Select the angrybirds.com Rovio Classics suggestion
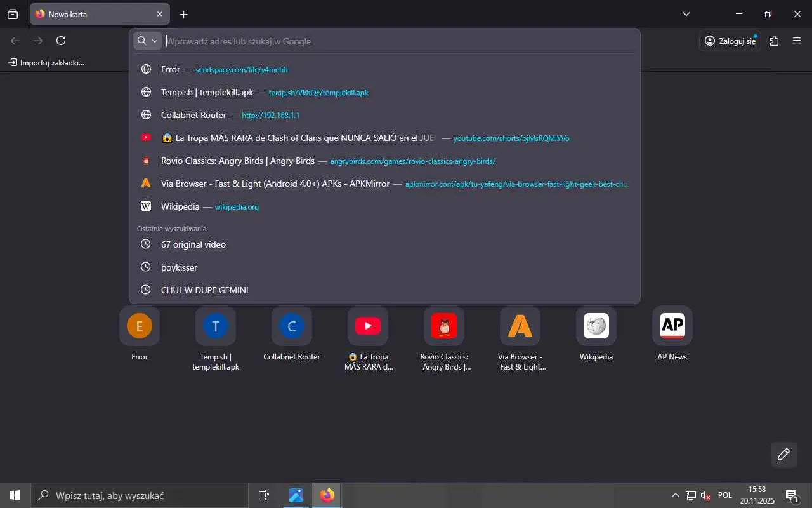This screenshot has width=812, height=508. [384, 161]
